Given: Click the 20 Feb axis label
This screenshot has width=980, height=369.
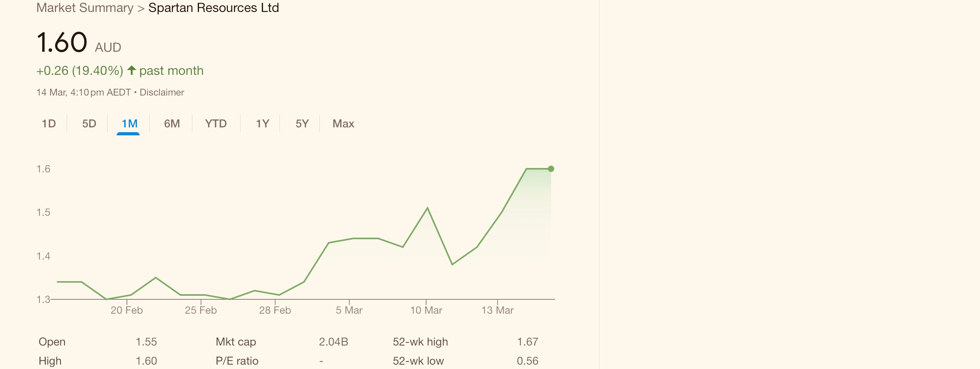Looking at the screenshot, I should pos(127,310).
